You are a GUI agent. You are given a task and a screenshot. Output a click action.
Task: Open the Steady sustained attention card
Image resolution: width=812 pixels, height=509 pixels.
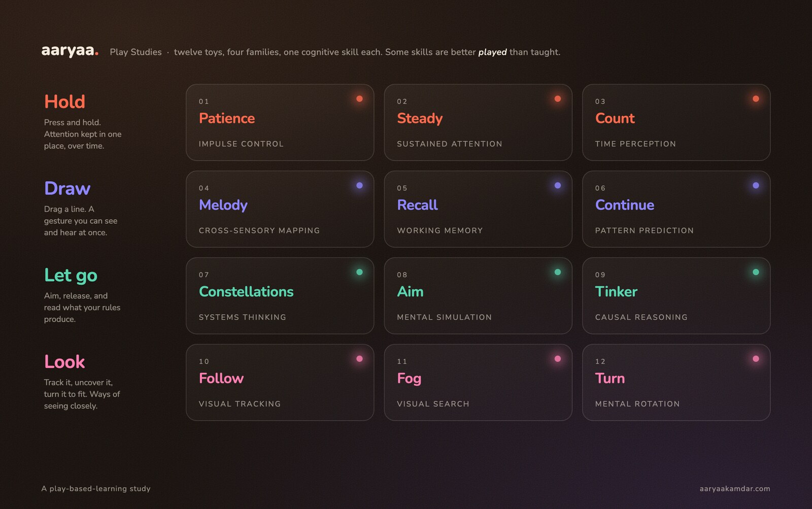pos(478,122)
